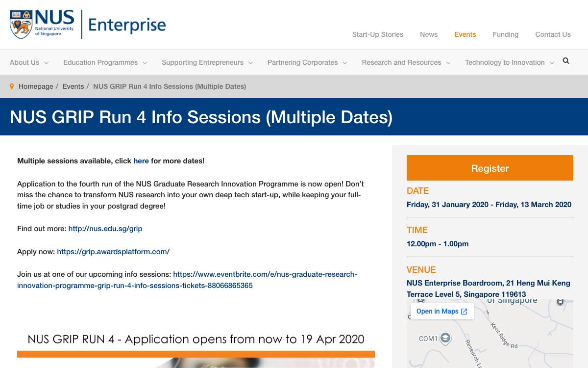Open the Contact Us page
The height and width of the screenshot is (368, 588).
tap(553, 34)
